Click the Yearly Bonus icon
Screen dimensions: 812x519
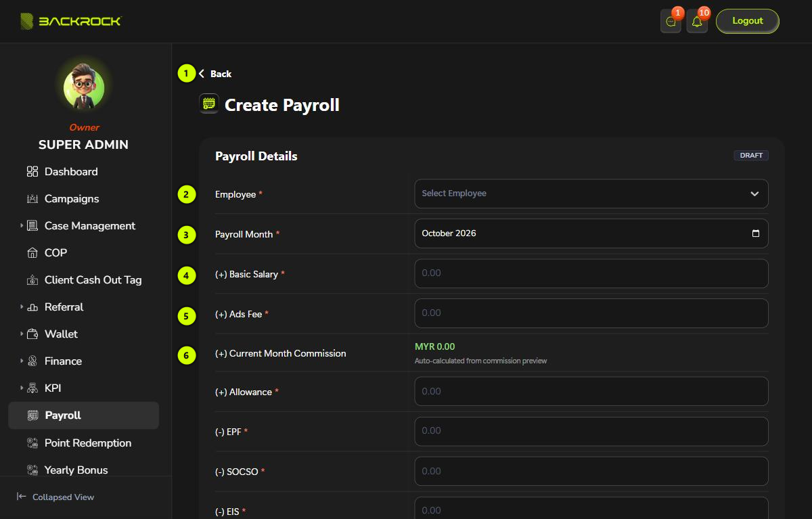pos(32,470)
